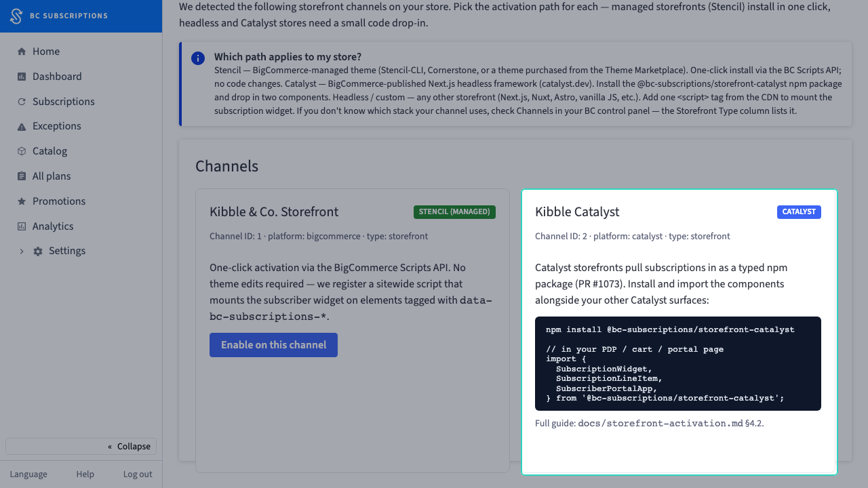Click the All plans clipboard icon
This screenshot has width=868, height=488.
coord(22,176)
